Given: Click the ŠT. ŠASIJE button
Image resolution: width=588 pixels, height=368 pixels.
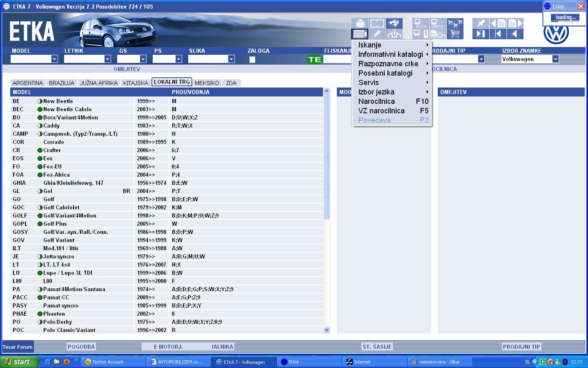Looking at the screenshot, I should pyautogui.click(x=377, y=347).
